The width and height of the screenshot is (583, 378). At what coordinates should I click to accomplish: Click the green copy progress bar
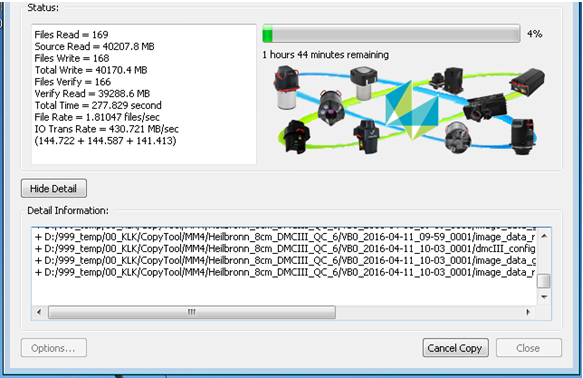[391, 33]
